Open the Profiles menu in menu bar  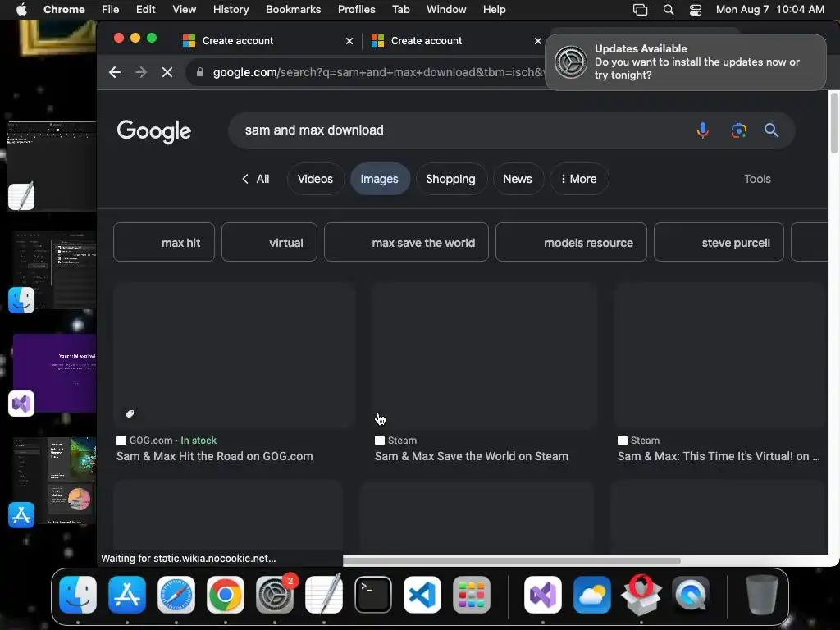(356, 10)
